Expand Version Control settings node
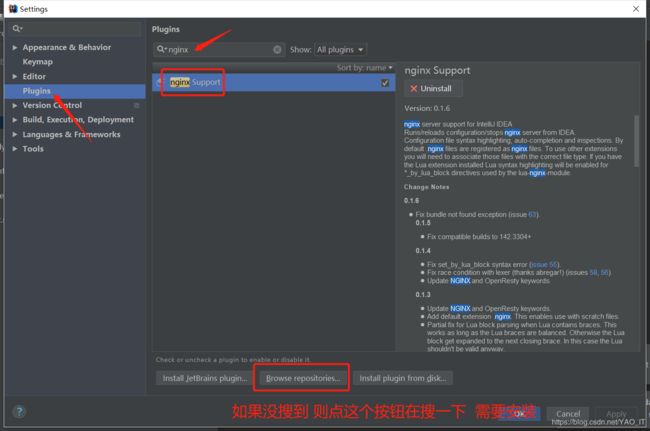This screenshot has height=431, width=650. (15, 105)
